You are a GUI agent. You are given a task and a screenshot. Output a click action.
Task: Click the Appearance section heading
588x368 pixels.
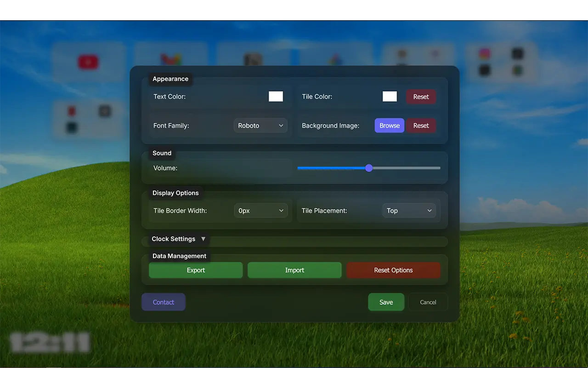(170, 79)
